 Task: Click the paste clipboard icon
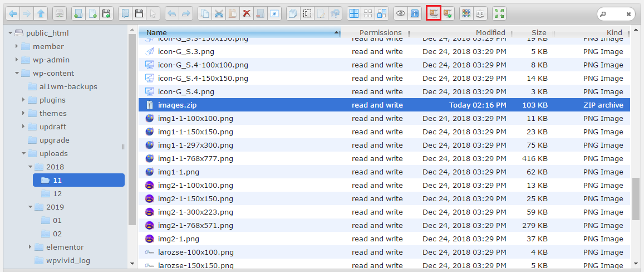(x=233, y=13)
